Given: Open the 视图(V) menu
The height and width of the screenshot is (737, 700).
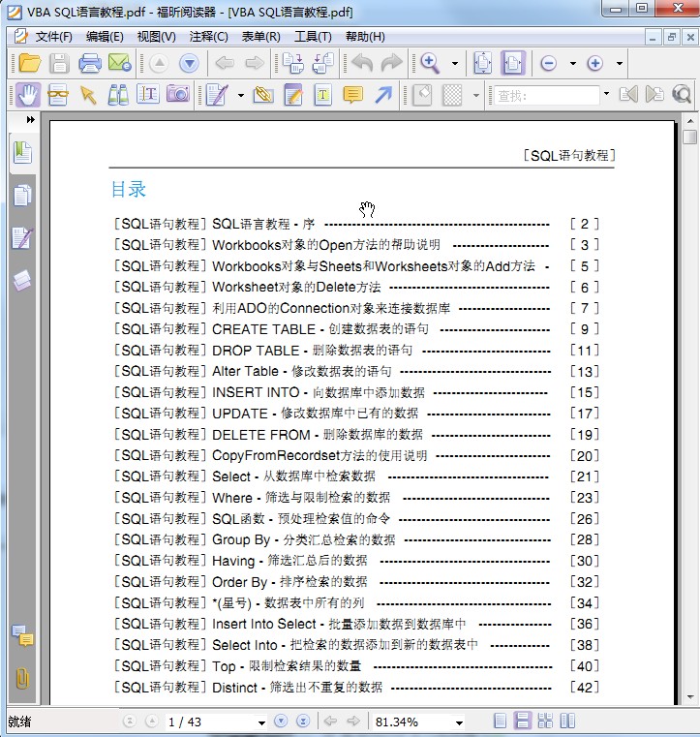Looking at the screenshot, I should (x=156, y=36).
